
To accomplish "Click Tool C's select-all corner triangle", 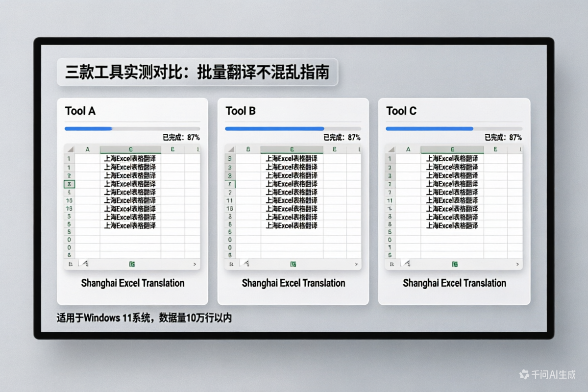I will tap(391, 149).
